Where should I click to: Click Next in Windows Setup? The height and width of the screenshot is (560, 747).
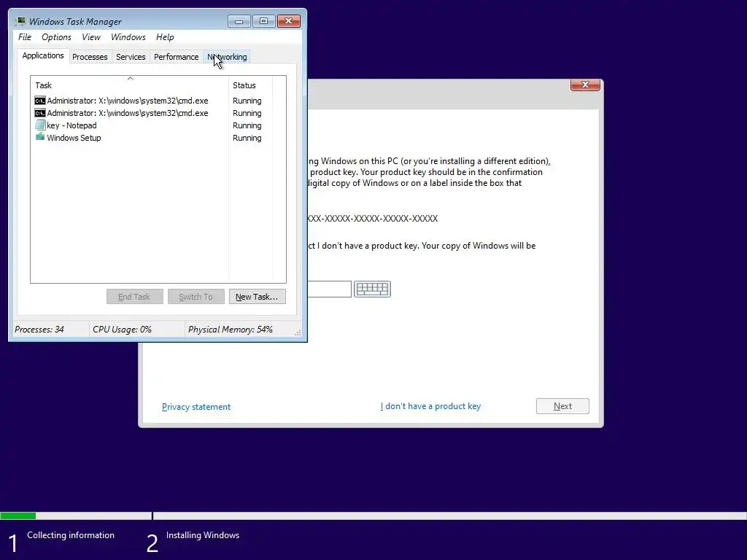562,406
